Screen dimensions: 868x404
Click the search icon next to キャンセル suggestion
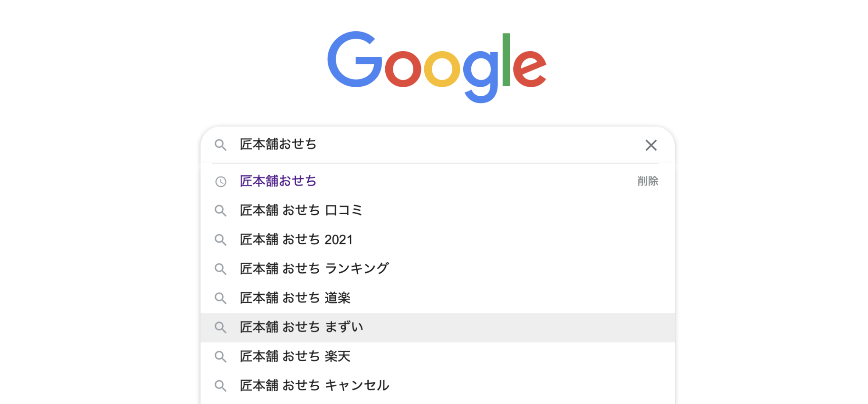tap(220, 386)
